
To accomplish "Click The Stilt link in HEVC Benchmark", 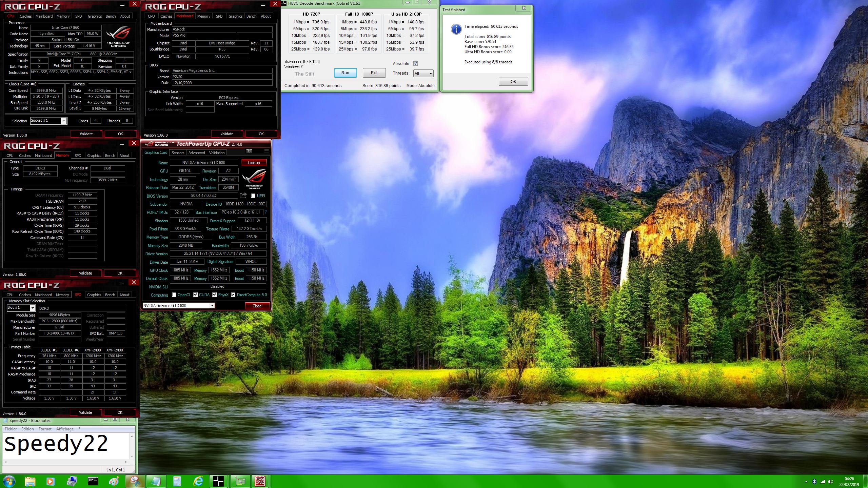I will point(304,74).
